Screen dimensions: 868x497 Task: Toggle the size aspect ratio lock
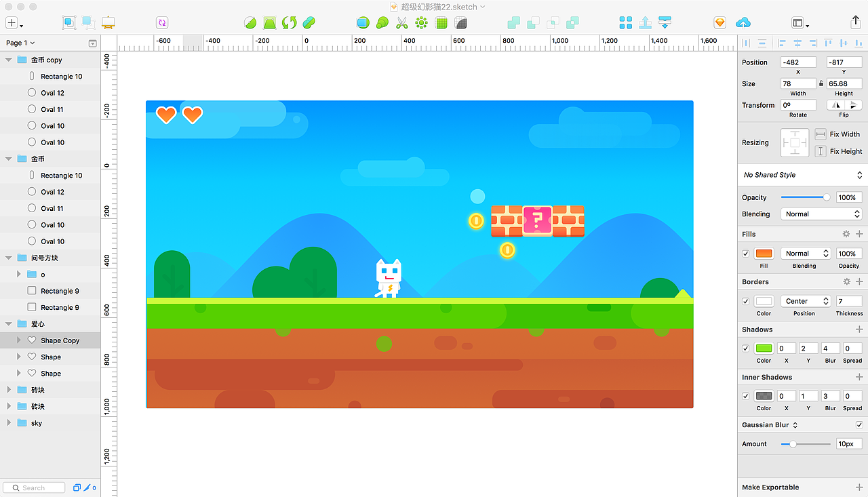click(x=821, y=84)
